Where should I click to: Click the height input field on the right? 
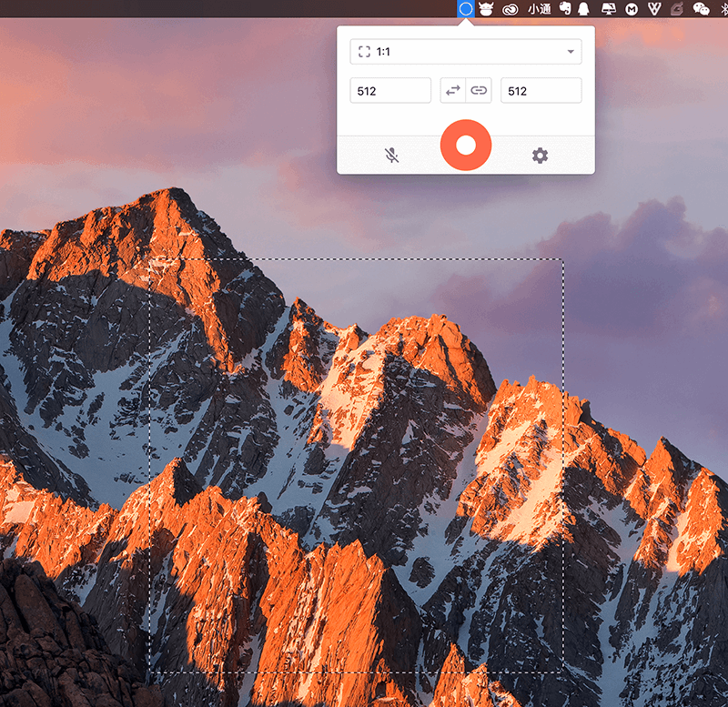point(541,90)
